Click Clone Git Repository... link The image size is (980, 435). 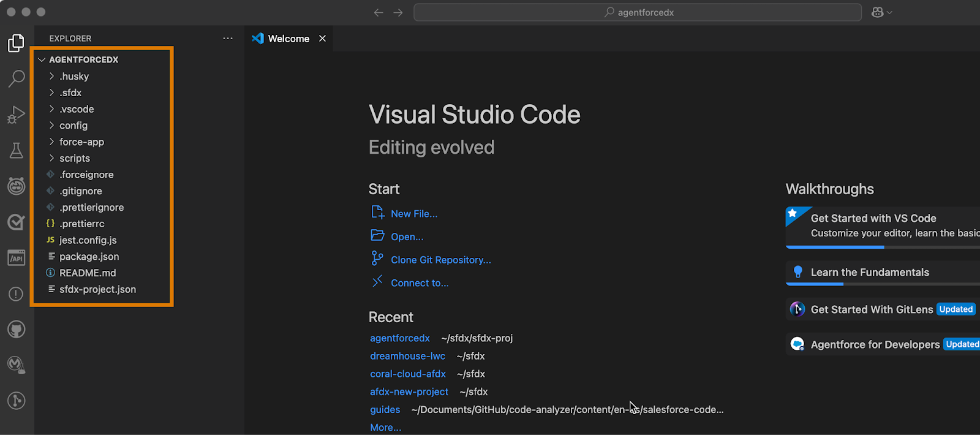point(441,260)
